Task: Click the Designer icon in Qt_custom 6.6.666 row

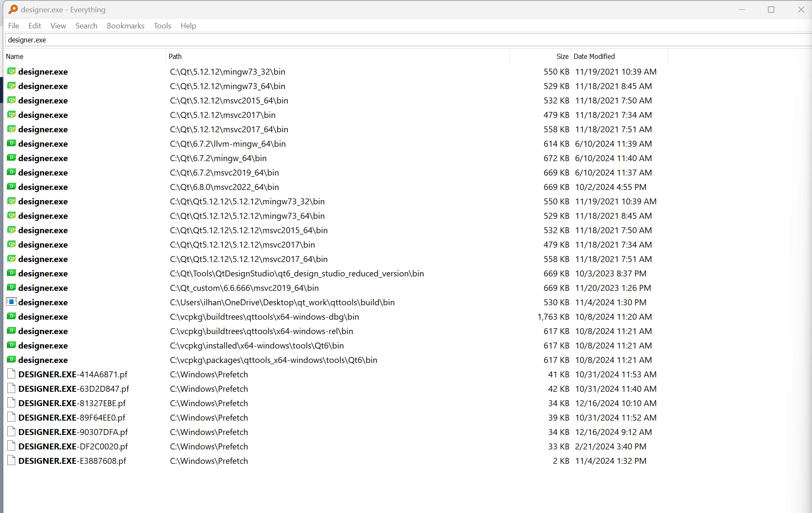Action: click(11, 287)
